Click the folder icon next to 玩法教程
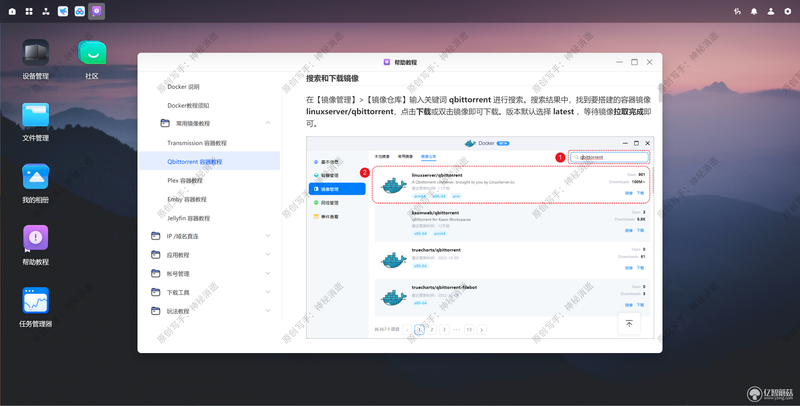The width and height of the screenshot is (800, 406). point(156,311)
